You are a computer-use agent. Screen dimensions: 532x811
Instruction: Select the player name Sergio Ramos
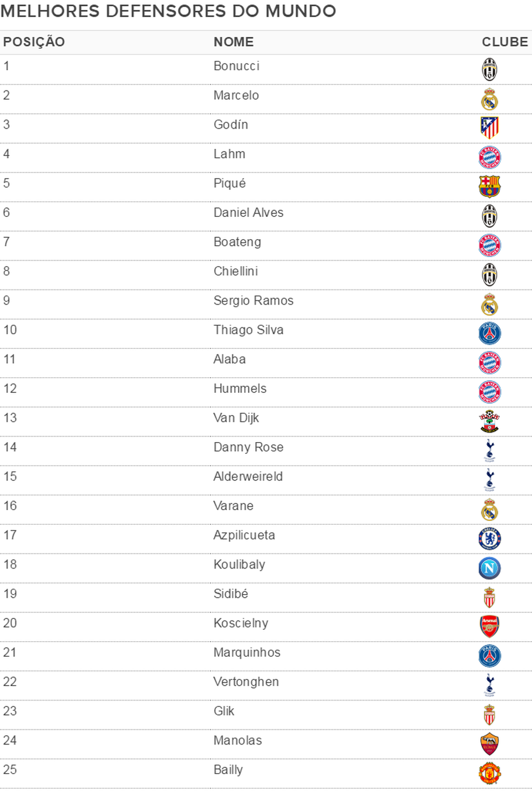[x=254, y=301]
